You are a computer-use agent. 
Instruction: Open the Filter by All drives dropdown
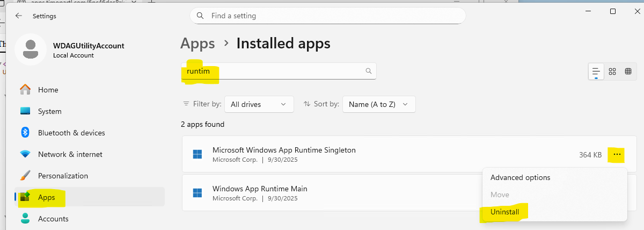[x=259, y=104]
